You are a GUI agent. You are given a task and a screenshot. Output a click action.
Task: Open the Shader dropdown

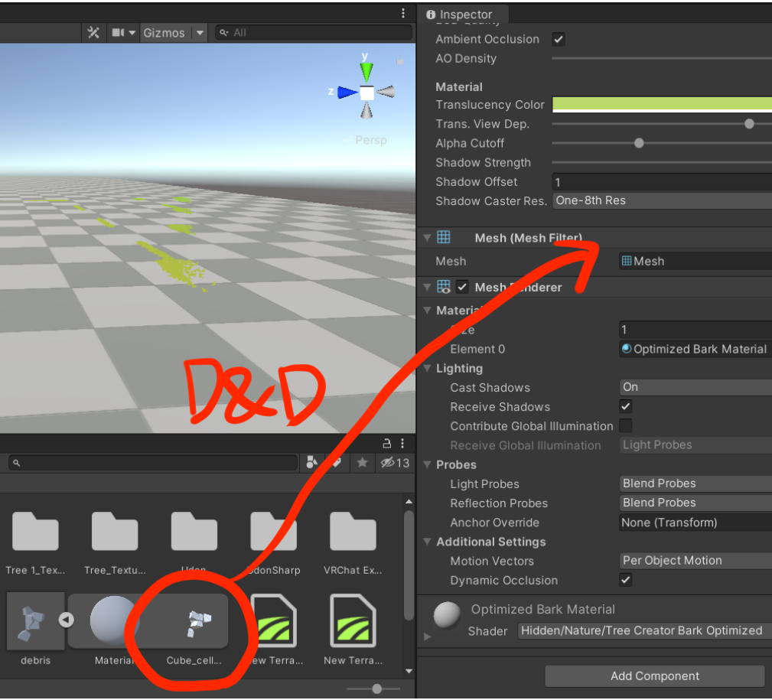[644, 631]
